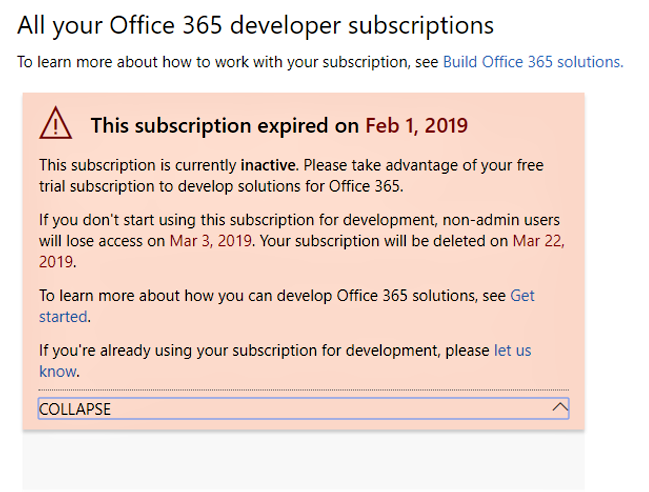Image resolution: width=649 pixels, height=492 pixels.
Task: Collapse the subscription card via COLLAPSE label
Action: [x=75, y=409]
